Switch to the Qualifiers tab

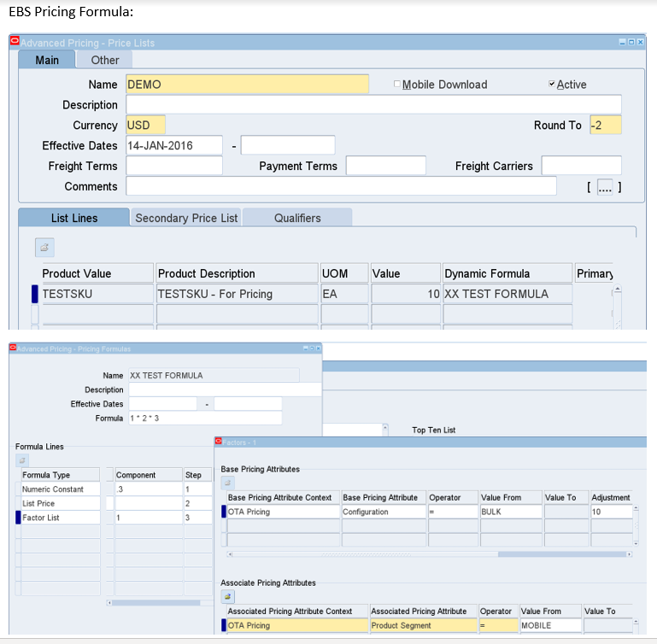(x=297, y=218)
